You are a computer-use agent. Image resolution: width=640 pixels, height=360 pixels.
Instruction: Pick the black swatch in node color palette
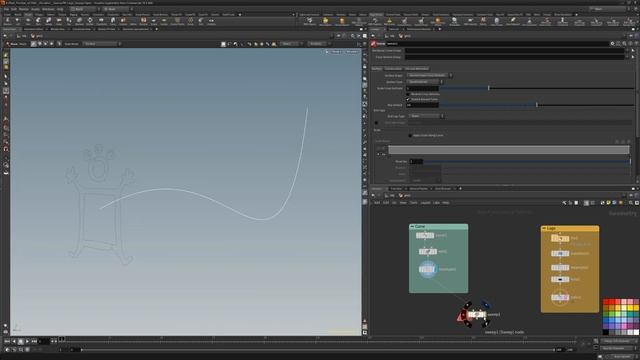[x=606, y=333]
